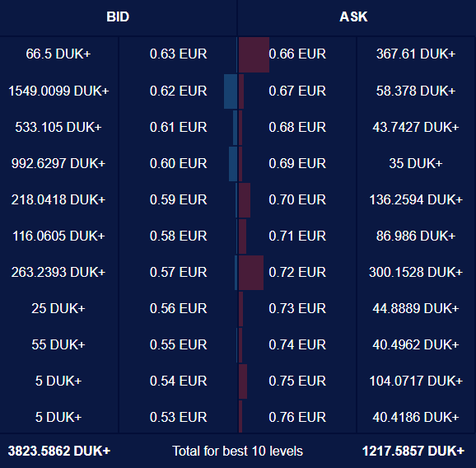Viewport: 476px width, 468px height.
Task: Select the 0.63 EUR bid price
Action: pyautogui.click(x=178, y=54)
